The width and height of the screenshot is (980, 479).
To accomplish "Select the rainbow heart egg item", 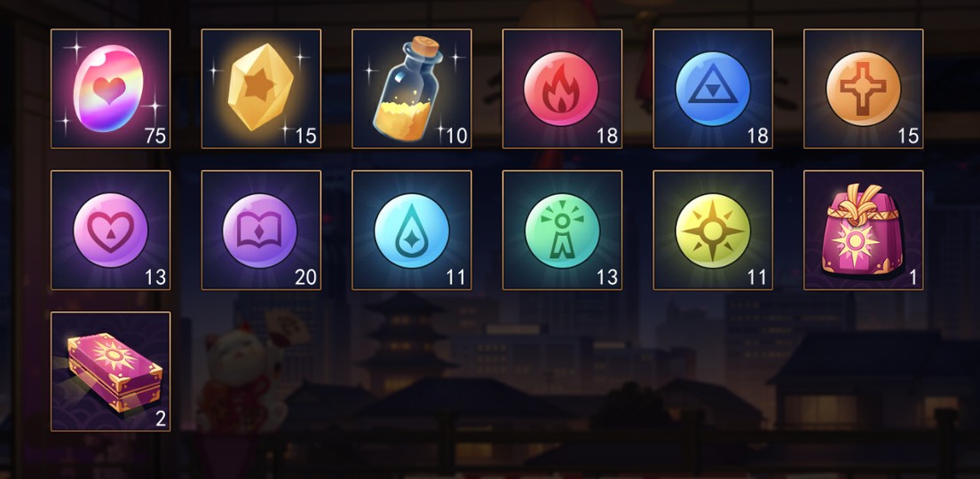I will point(111,89).
